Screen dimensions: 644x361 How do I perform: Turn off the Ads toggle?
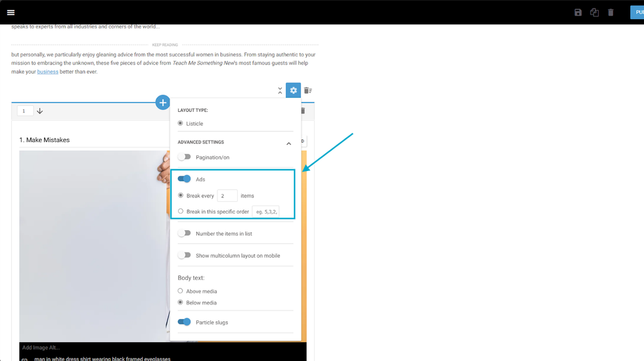coord(185,179)
